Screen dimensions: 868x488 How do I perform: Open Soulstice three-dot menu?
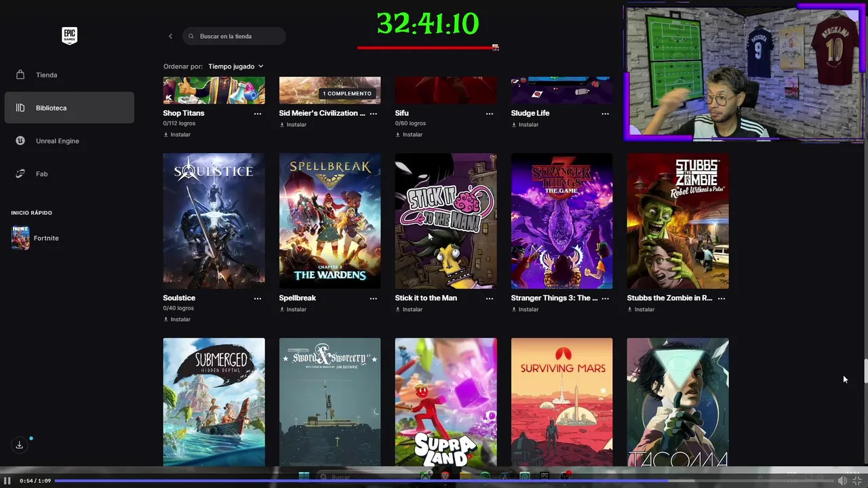point(258,298)
